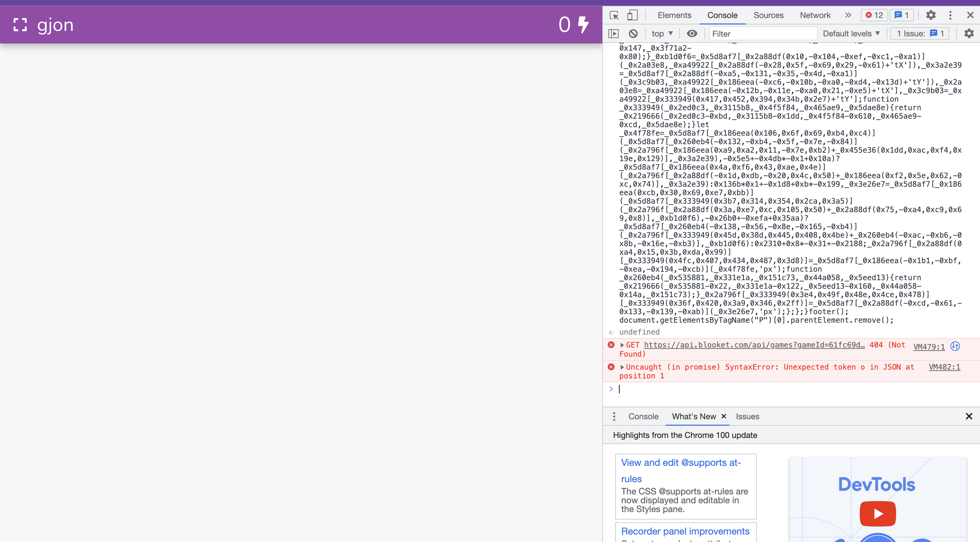Click the VM482:1 source link
Screen dimensions: 980x542
[944, 367]
